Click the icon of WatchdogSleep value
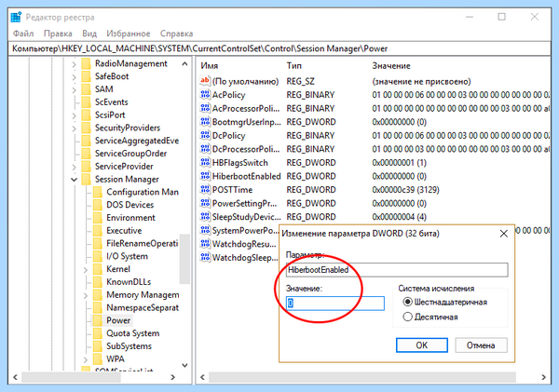This screenshot has height=392, width=559. coord(205,257)
